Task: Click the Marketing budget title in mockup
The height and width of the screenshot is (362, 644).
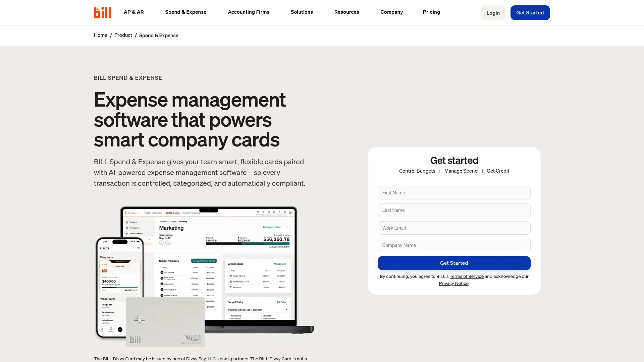Action: pos(171,228)
